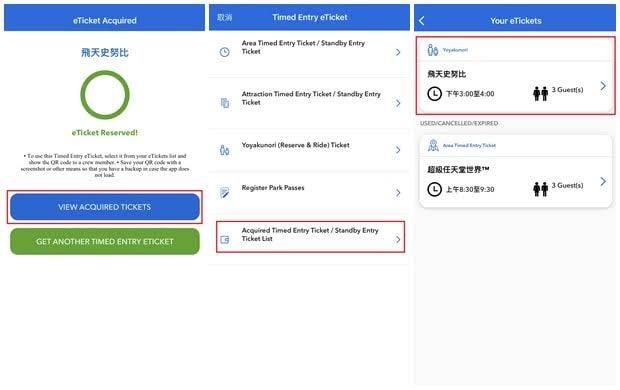620x390 pixels.
Task: Tap VIEW ACQUIRED TICKETS button
Action: (x=105, y=207)
